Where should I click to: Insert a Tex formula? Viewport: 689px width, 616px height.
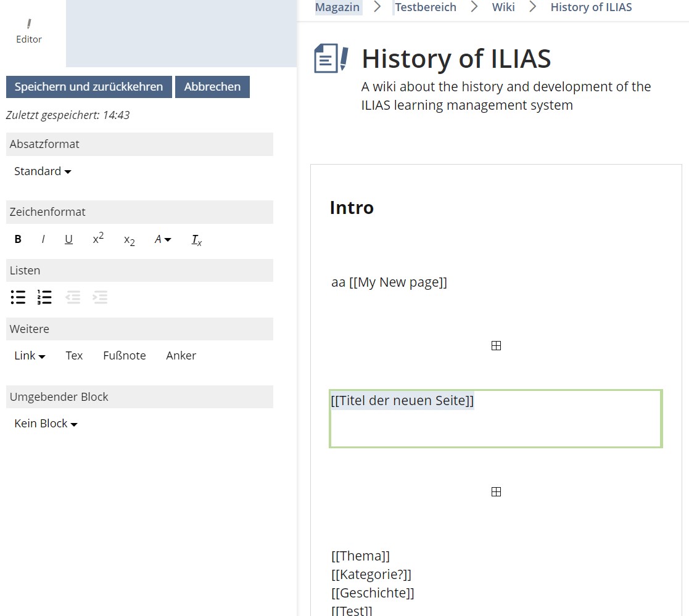[x=74, y=356]
